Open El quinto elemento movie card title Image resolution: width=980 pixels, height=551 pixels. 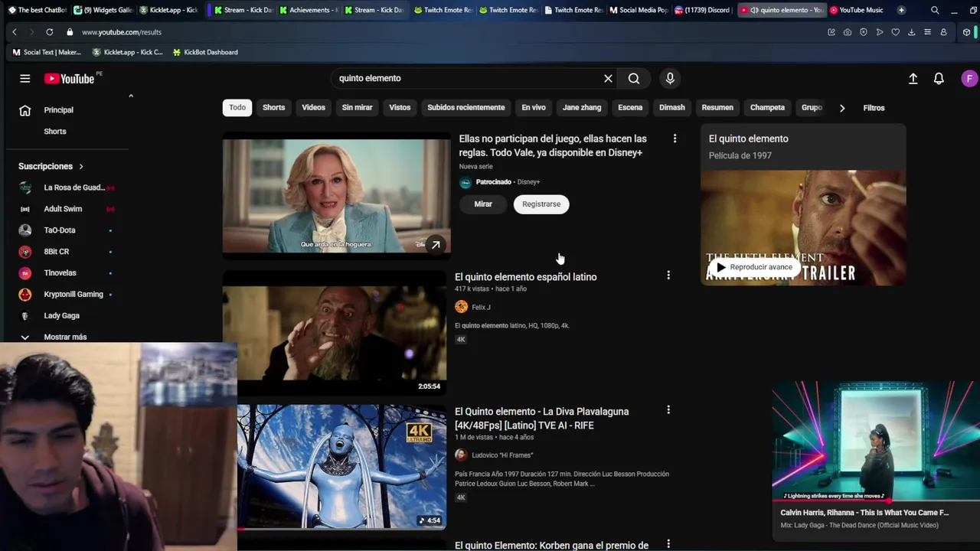pyautogui.click(x=748, y=139)
